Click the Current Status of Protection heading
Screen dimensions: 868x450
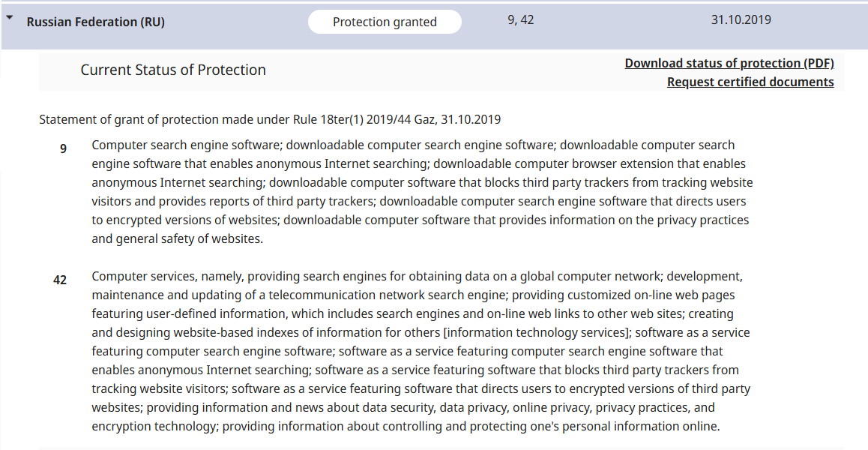pyautogui.click(x=173, y=70)
